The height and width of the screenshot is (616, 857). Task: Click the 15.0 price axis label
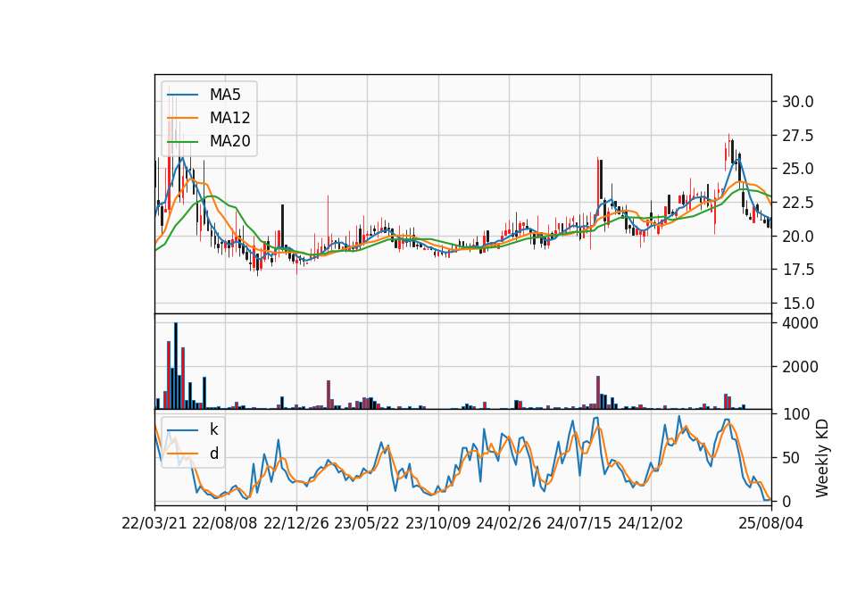pyautogui.click(x=797, y=304)
